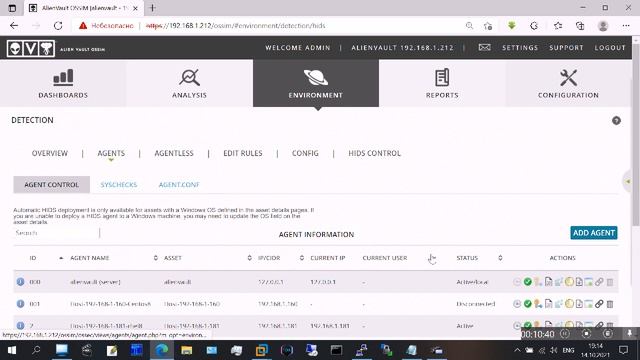Screen dimensions: 640x360
Task: Open the browser zoom magnifier icon in address bar
Action: click(469, 26)
